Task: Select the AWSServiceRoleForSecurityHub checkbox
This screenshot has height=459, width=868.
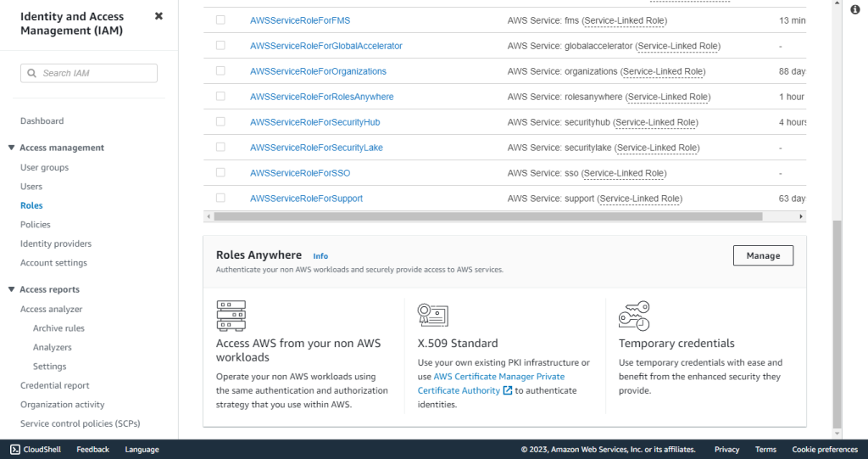Action: [220, 122]
